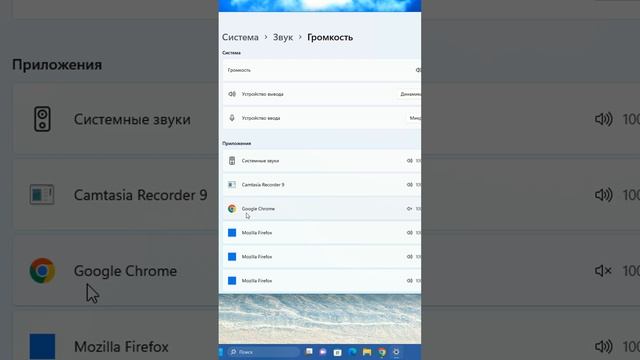Click large Приложения heading in blurred background
Viewport: 640px width, 360px height.
coord(57,64)
